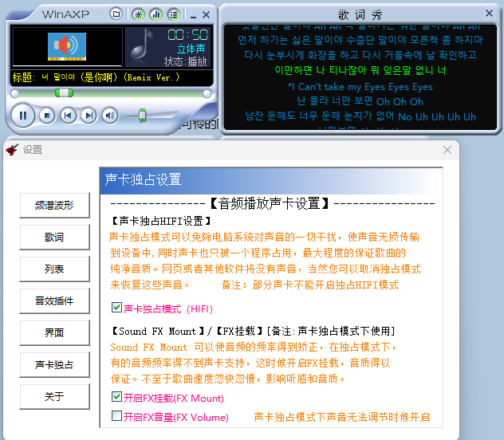
Task: Open the 频谱波形 settings page
Action: pyautogui.click(x=54, y=205)
